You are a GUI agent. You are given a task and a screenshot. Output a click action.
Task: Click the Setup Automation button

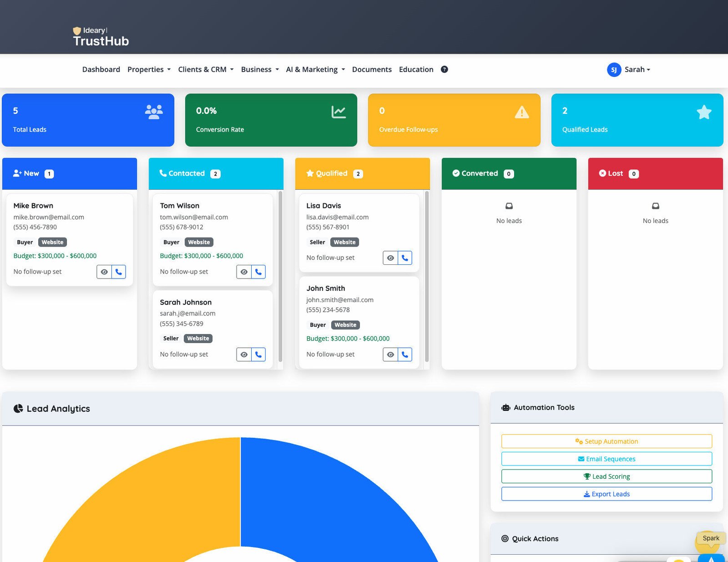coord(607,441)
